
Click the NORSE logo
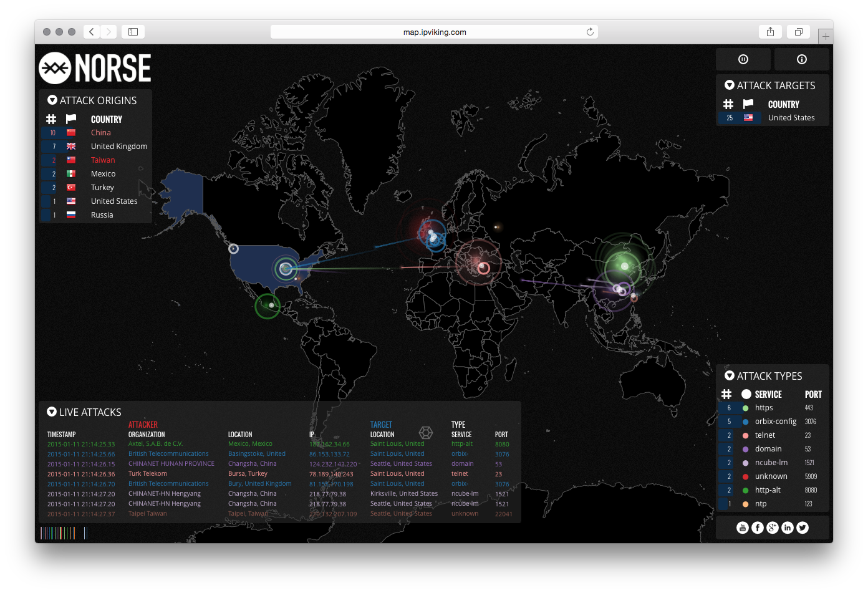(x=94, y=67)
